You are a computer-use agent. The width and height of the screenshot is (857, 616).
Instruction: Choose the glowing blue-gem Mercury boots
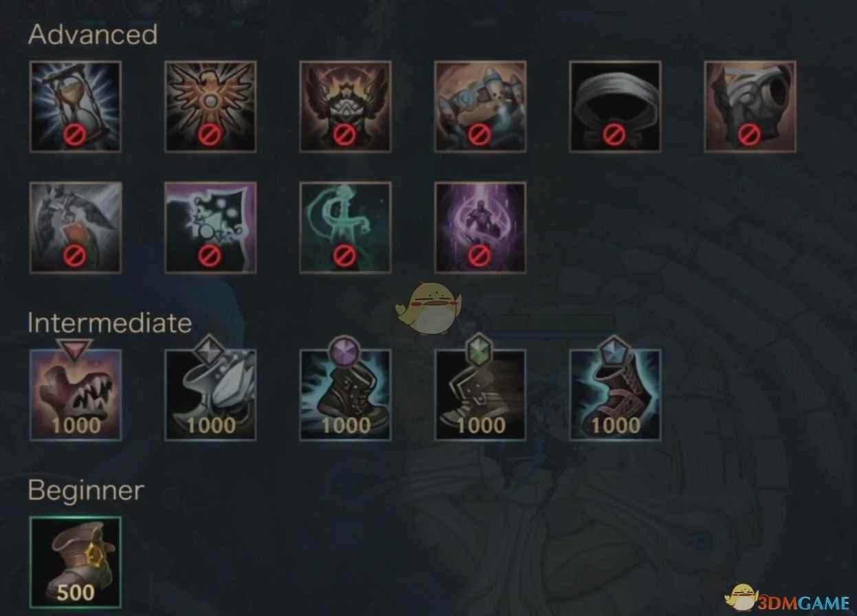pos(615,395)
